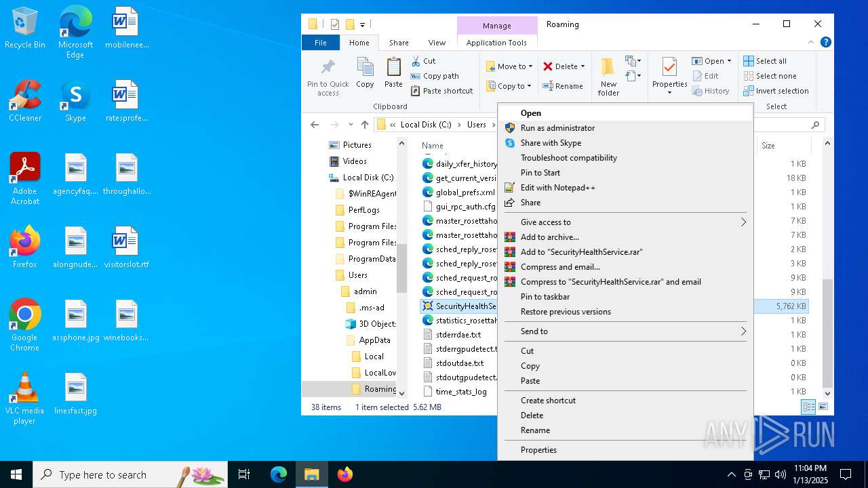Select Google Chrome desktop shortcut

click(x=24, y=325)
